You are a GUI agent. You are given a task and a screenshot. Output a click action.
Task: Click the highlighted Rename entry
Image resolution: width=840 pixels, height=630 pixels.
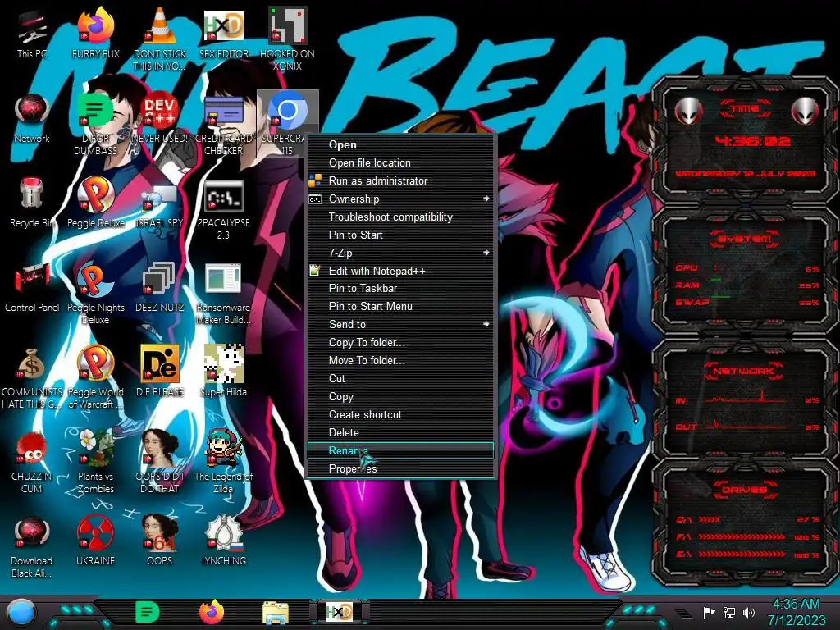[x=400, y=450]
